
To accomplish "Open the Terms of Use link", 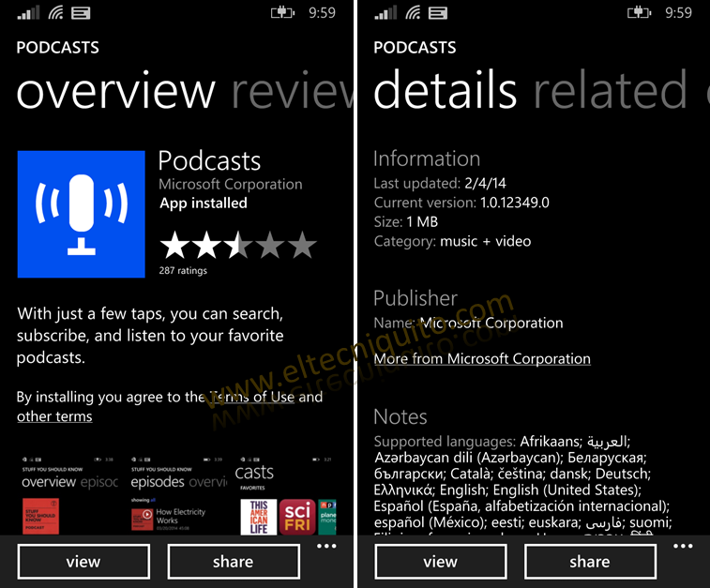I will 252,397.
